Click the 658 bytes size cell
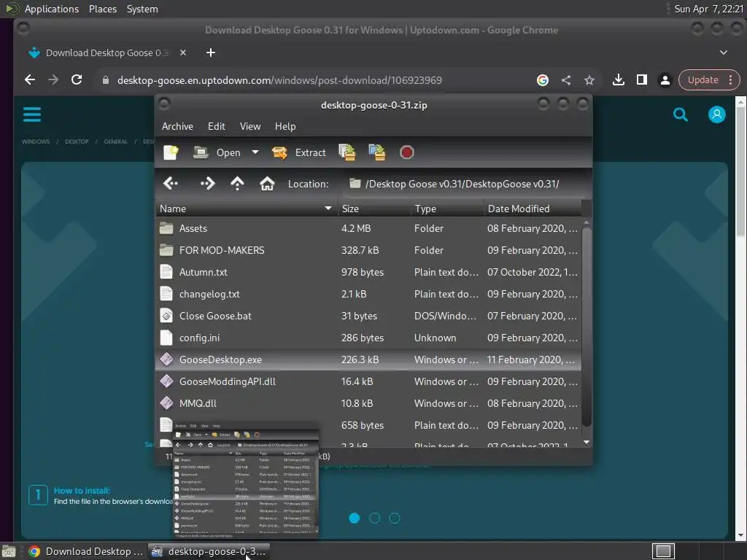 click(x=363, y=425)
